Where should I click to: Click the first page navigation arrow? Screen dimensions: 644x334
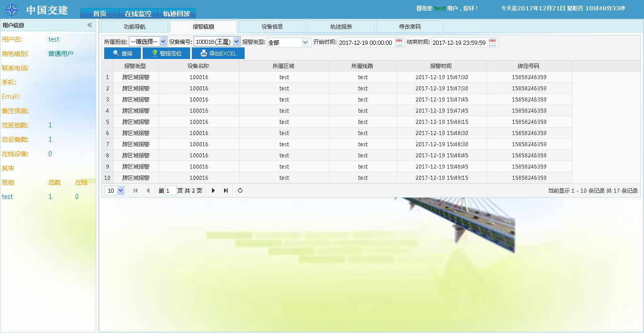click(136, 190)
